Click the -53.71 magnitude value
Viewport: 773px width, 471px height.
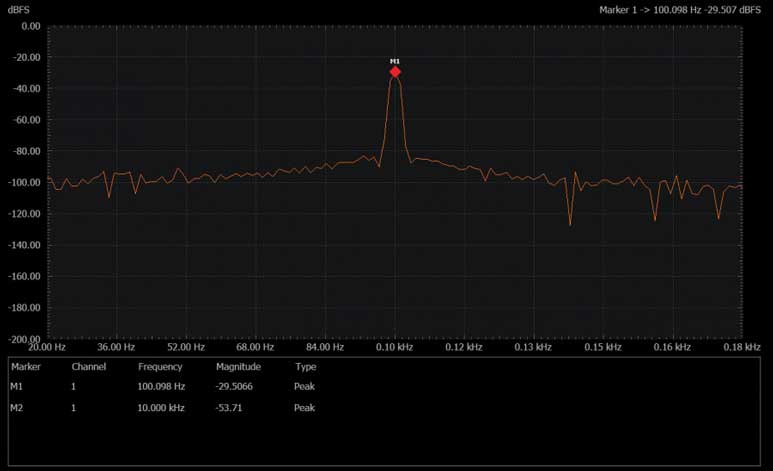coord(232,408)
